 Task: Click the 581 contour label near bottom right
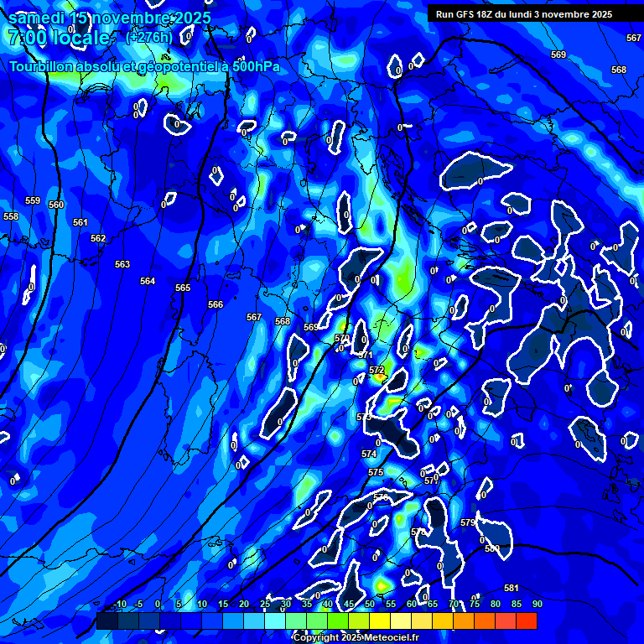click(x=512, y=588)
